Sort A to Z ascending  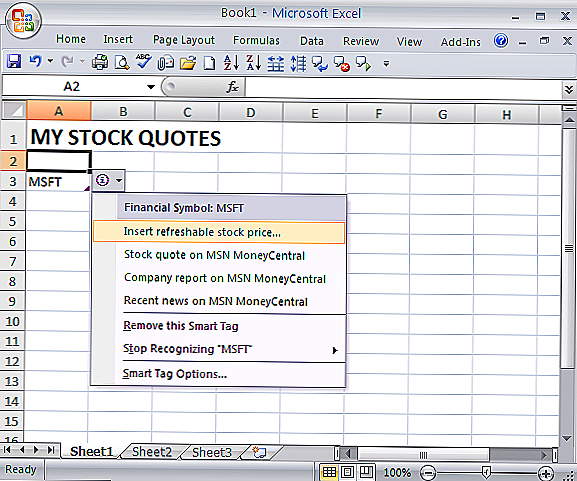(231, 63)
